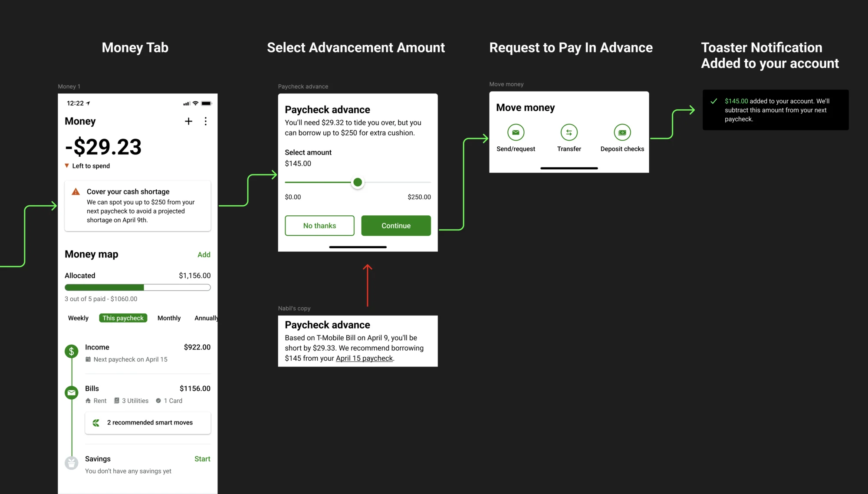The height and width of the screenshot is (494, 868).
Task: Tap the location arrow next to 12:22
Action: coord(88,103)
